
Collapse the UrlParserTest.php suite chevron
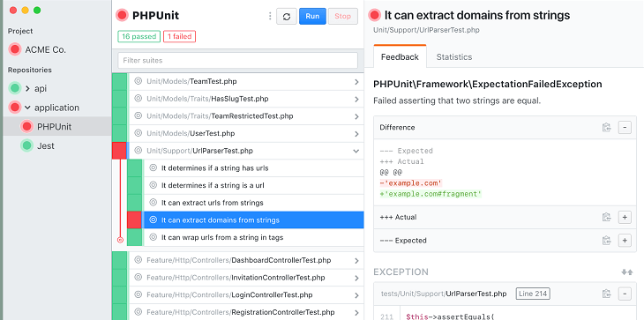tap(356, 151)
